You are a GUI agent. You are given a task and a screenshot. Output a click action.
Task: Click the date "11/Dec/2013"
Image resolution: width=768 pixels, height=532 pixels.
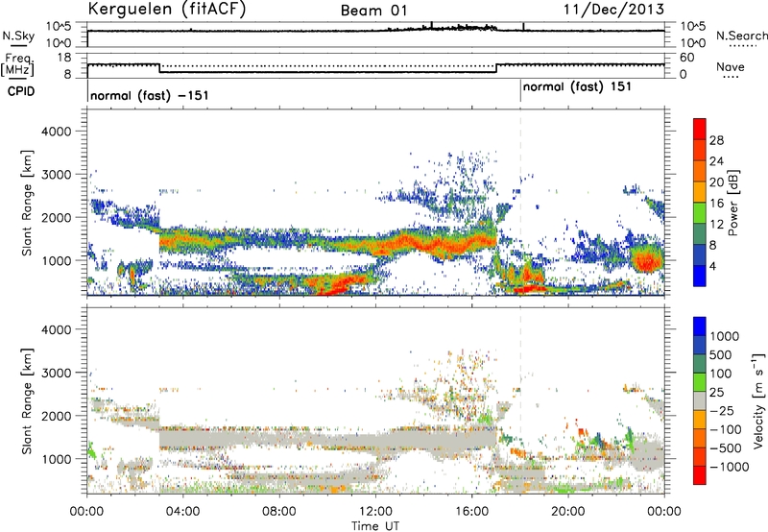coord(613,10)
